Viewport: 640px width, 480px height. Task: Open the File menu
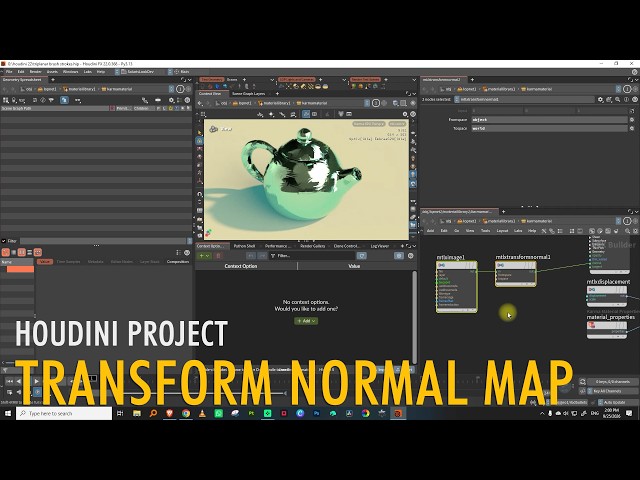9,72
